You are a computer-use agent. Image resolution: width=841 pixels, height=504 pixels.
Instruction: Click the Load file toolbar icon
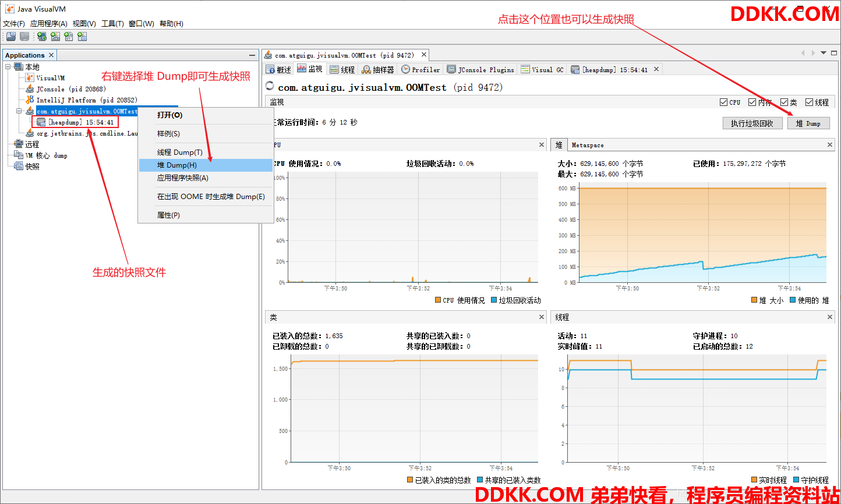pyautogui.click(x=11, y=37)
